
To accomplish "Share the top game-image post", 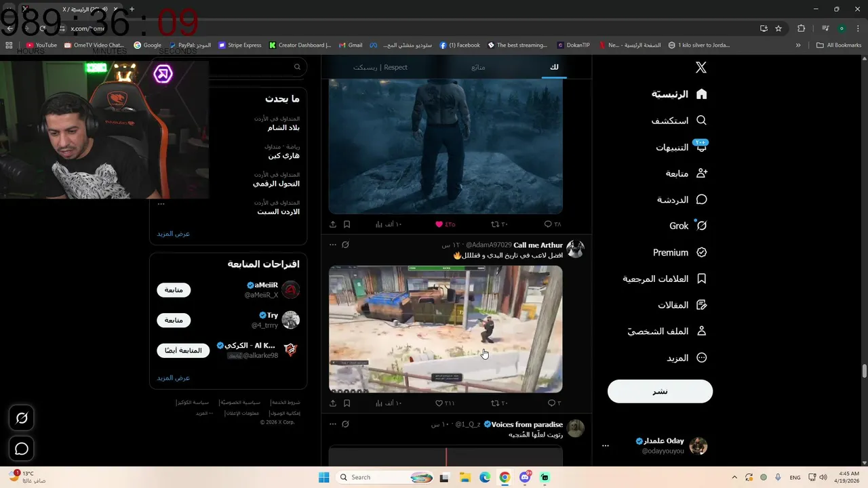I will pos(333,224).
